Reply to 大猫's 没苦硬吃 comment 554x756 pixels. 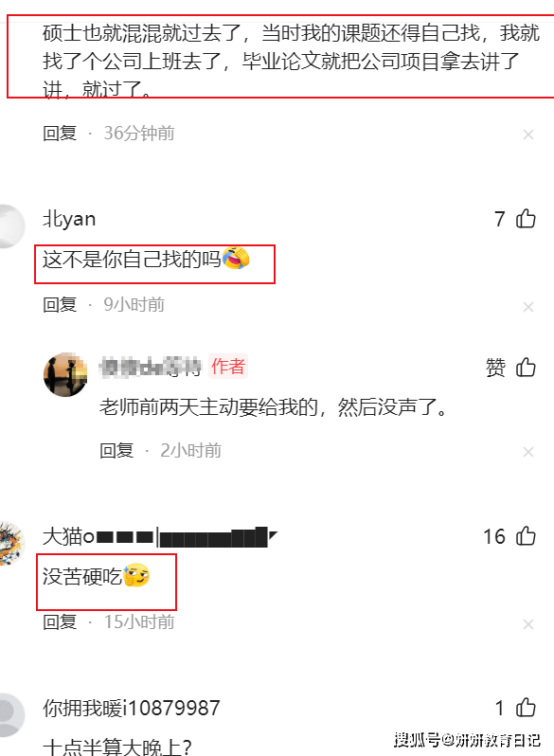pyautogui.click(x=60, y=622)
